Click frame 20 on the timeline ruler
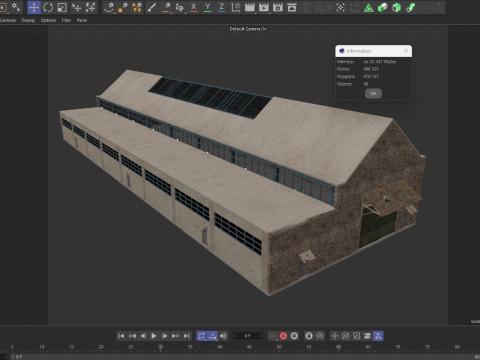The width and height of the screenshot is (480, 360). tap(101, 347)
